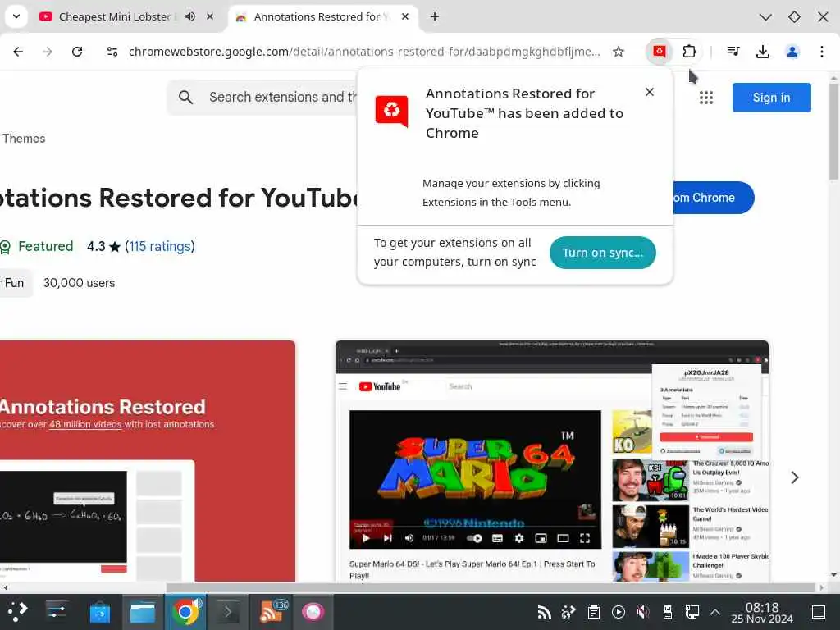Viewport: 840px width, 630px height.
Task: Close the Annotations Restored tab
Action: pyautogui.click(x=405, y=16)
